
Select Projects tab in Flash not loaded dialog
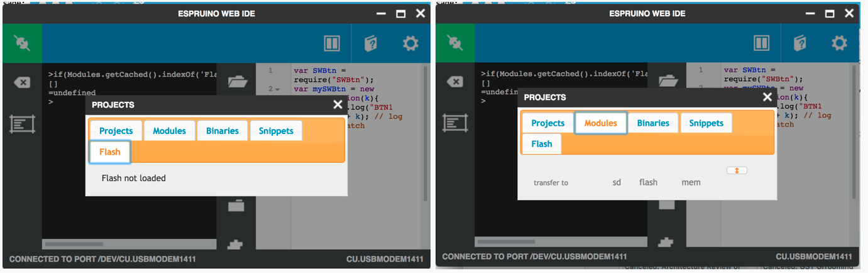(x=116, y=131)
